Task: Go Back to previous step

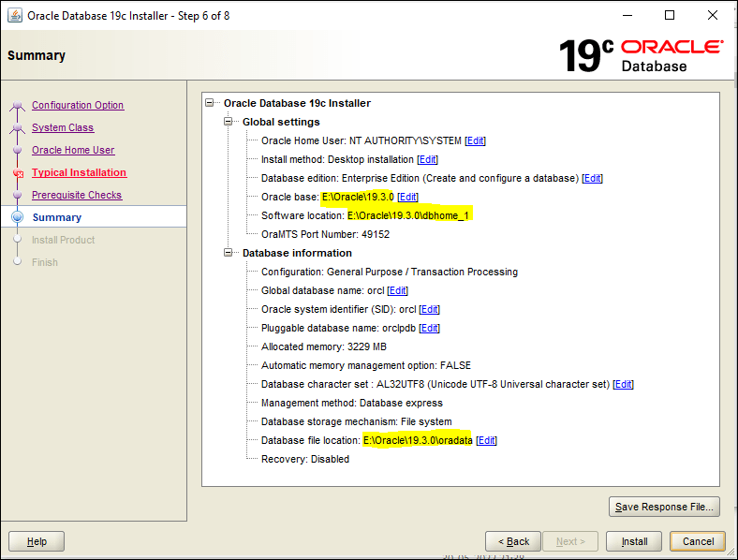Action: pyautogui.click(x=513, y=541)
